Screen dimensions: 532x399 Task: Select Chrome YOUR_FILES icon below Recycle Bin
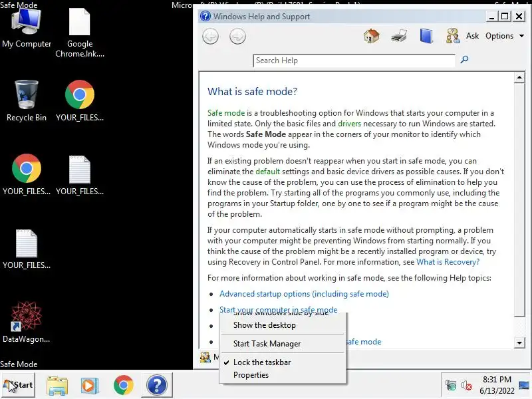click(27, 175)
